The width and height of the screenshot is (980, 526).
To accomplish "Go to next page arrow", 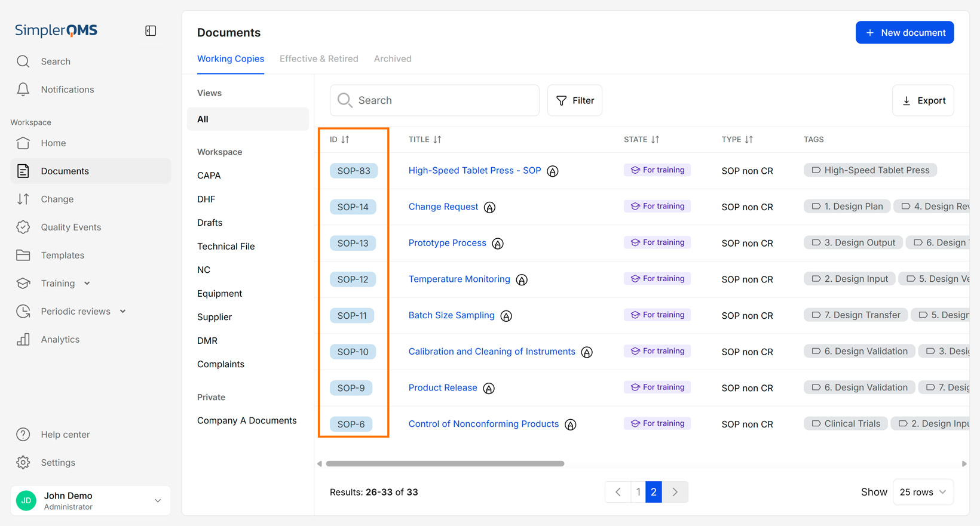I will 675,493.
